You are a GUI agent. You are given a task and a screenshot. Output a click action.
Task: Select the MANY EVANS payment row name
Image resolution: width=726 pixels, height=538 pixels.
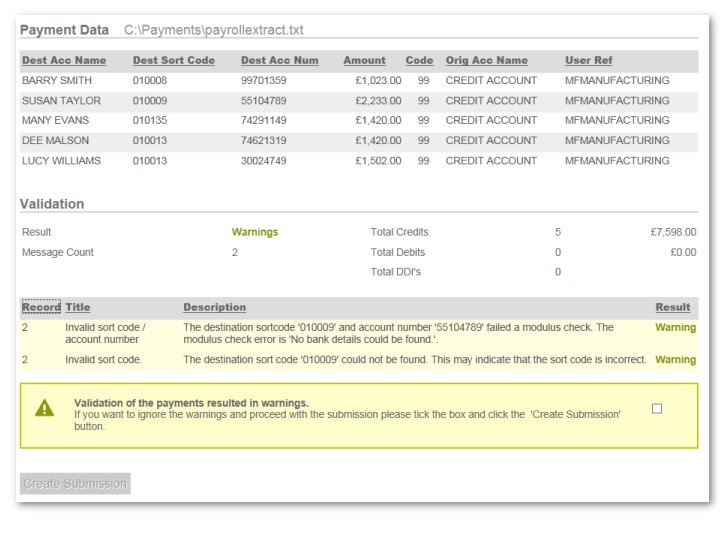(56, 120)
